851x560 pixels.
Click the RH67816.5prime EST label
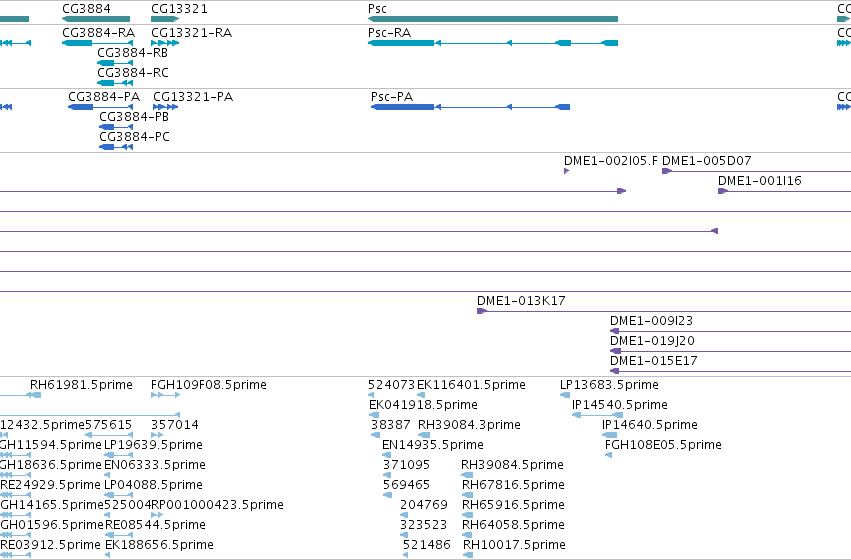513,485
